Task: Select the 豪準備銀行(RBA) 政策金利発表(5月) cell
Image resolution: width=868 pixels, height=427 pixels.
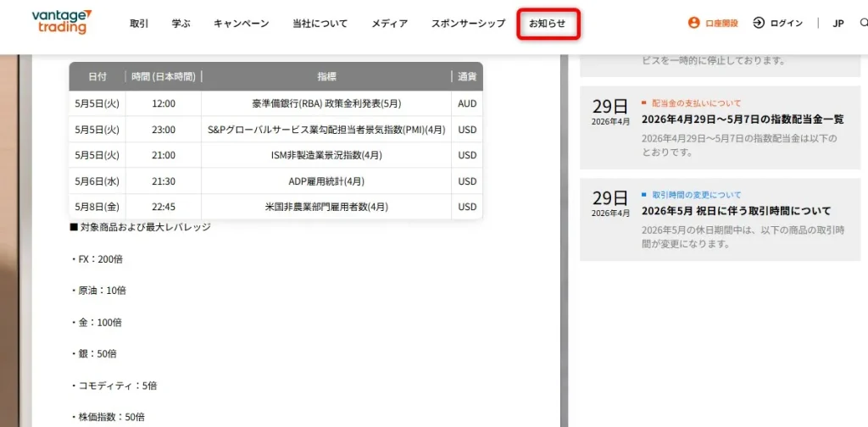Action: coord(326,103)
